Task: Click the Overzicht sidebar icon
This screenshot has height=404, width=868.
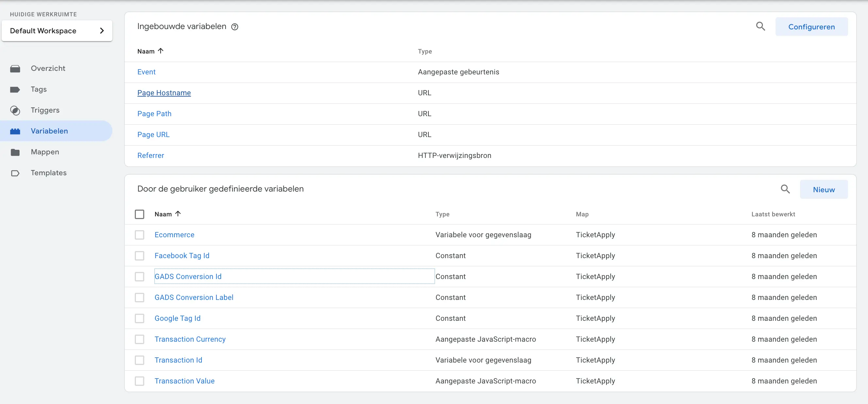Action: (x=15, y=69)
